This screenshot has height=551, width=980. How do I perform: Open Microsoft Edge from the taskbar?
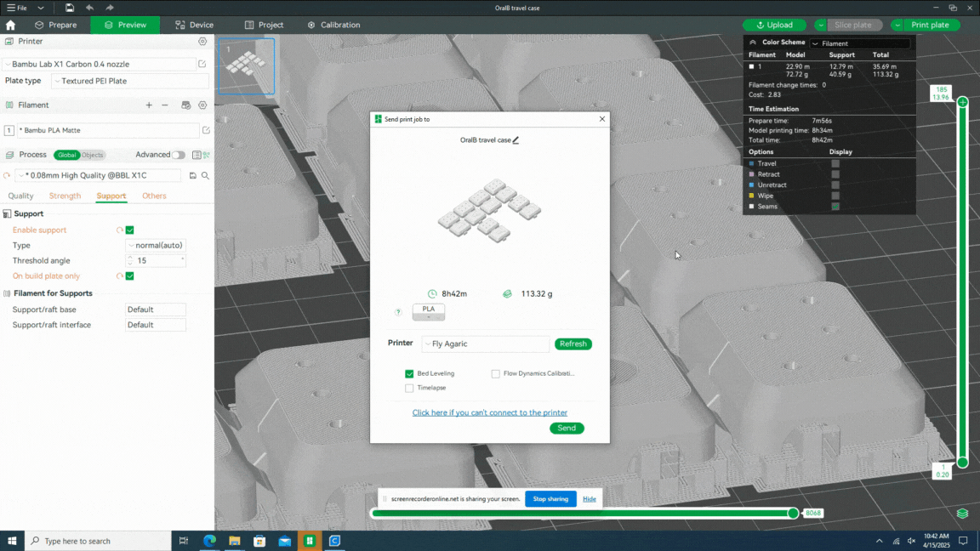pos(209,541)
